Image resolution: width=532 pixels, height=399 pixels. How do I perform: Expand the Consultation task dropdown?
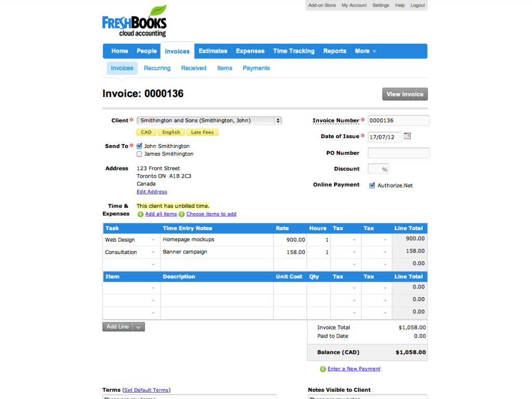pos(153,252)
